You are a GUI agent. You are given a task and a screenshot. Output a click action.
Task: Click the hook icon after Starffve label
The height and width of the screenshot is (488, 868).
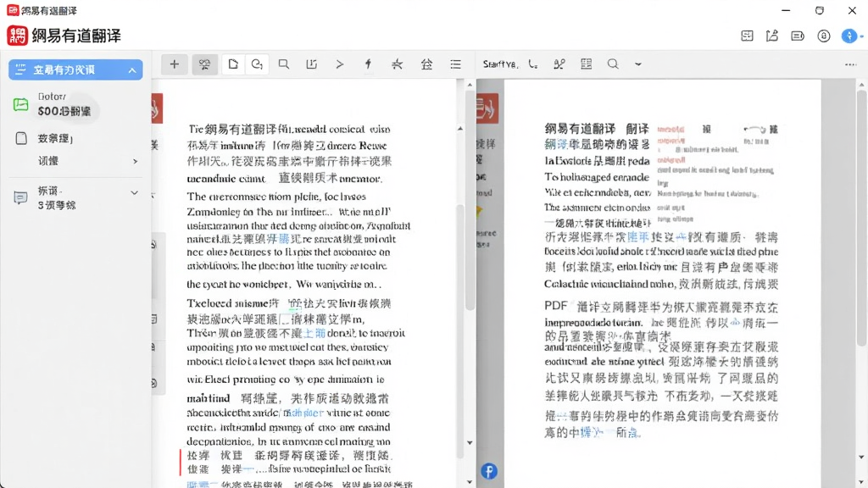pyautogui.click(x=532, y=64)
